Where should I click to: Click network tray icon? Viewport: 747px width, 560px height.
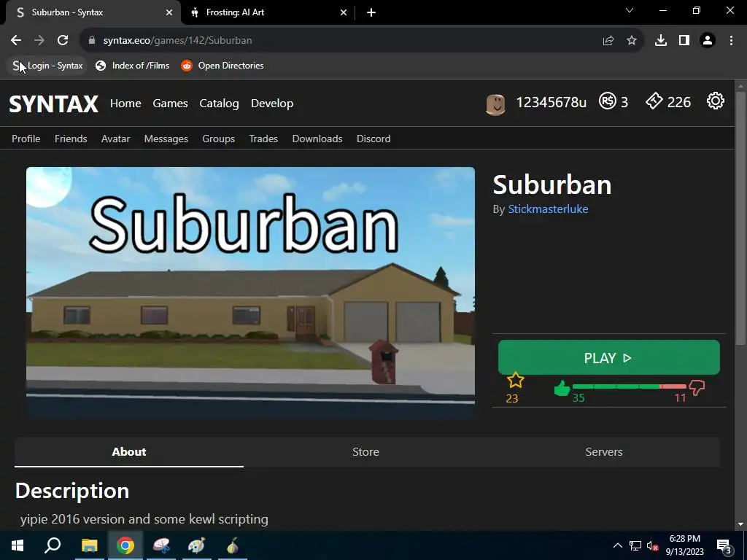635,545
